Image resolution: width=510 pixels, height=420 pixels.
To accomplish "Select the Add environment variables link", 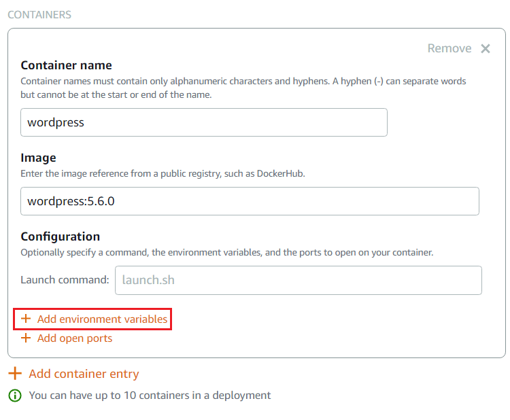I will tap(102, 319).
